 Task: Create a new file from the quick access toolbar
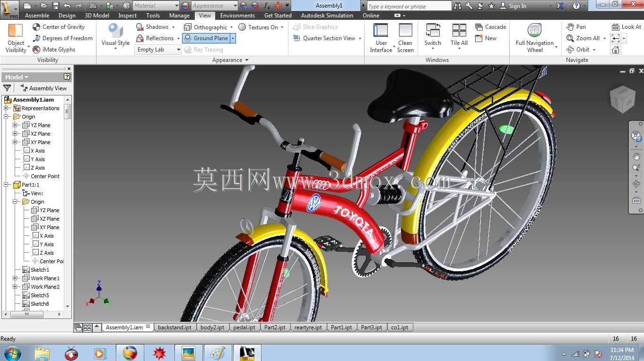[27, 6]
